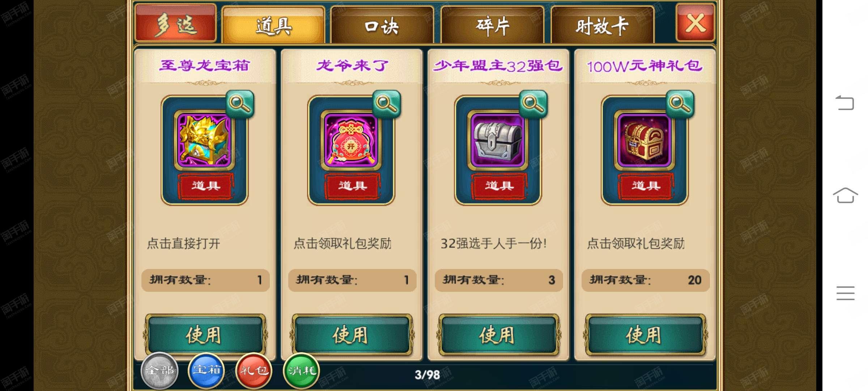Filter items by green 消耗 button
This screenshot has width=868, height=391.
point(301,370)
